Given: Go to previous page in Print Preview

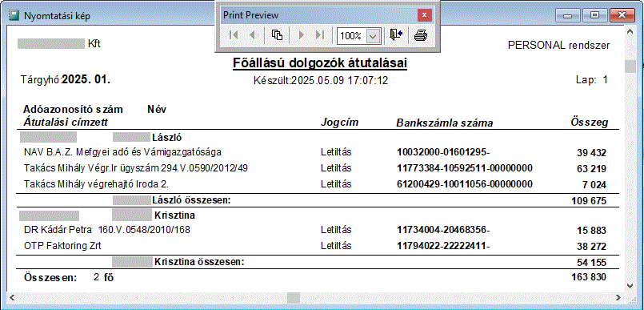Looking at the screenshot, I should (252, 35).
